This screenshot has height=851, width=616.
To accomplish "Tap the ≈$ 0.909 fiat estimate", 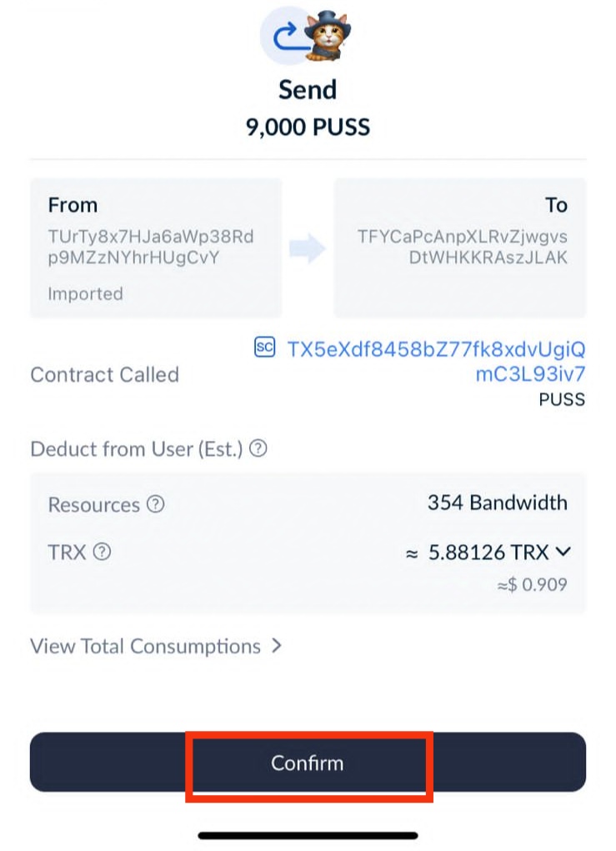I will point(532,584).
